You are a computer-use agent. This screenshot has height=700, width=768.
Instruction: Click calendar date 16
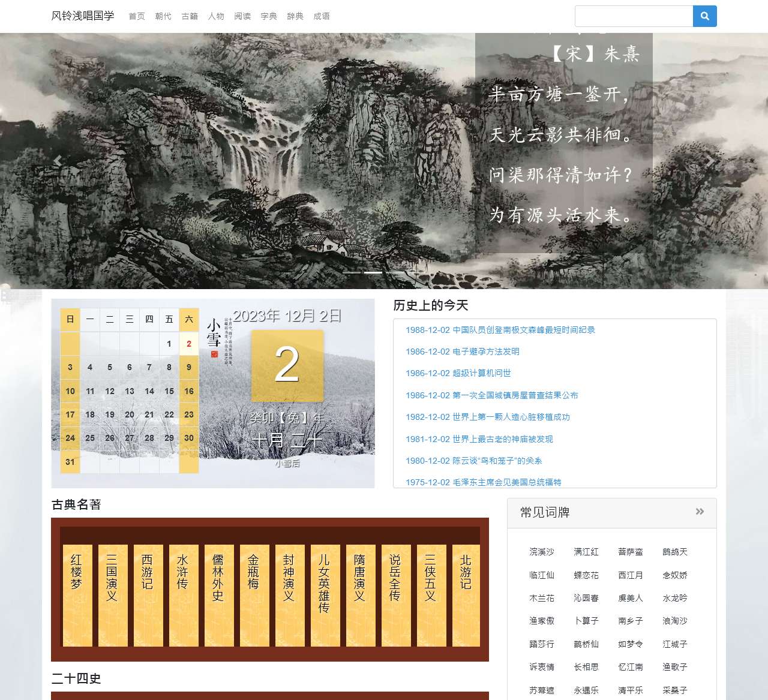pyautogui.click(x=189, y=391)
